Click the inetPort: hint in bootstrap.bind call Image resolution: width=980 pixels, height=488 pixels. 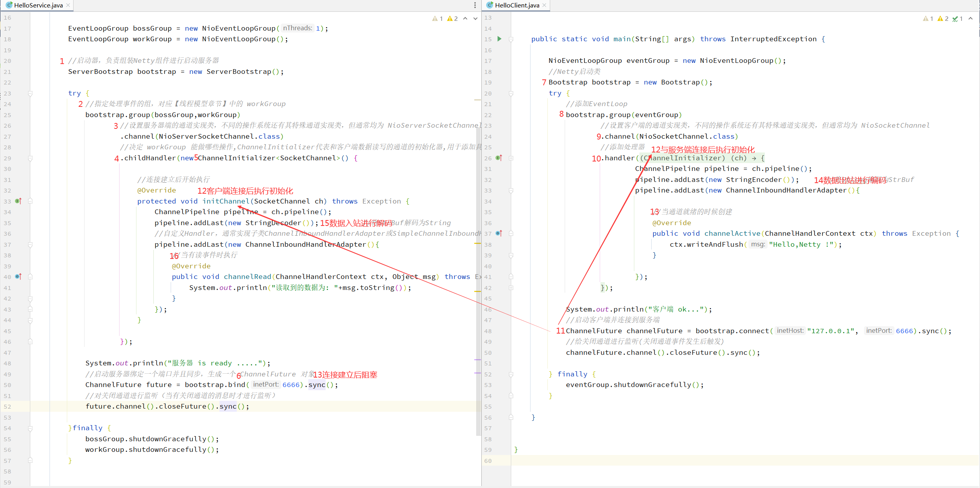265,384
